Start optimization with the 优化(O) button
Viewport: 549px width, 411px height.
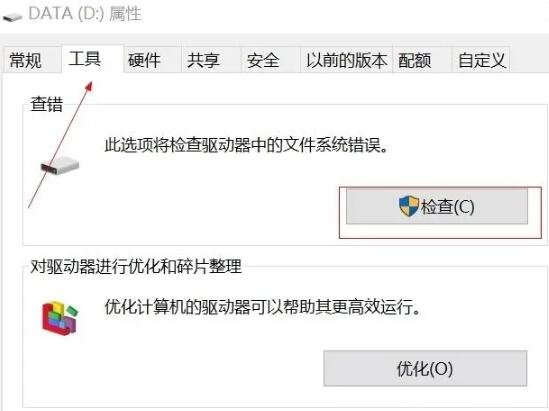click(x=425, y=368)
